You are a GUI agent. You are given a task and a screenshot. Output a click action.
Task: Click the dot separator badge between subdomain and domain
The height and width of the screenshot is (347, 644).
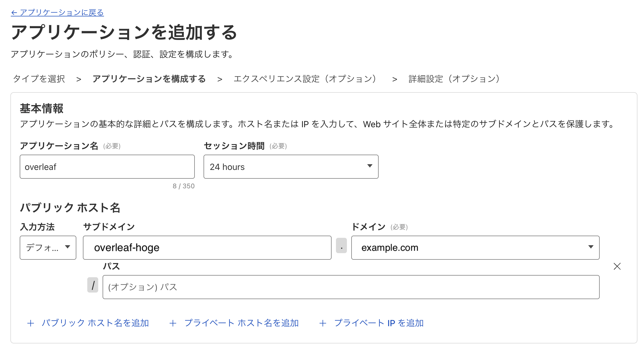pos(341,246)
